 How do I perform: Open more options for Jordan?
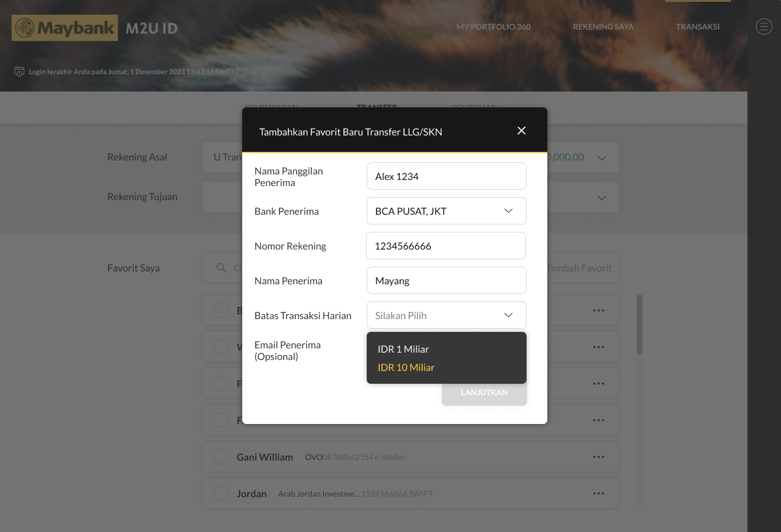[599, 494]
